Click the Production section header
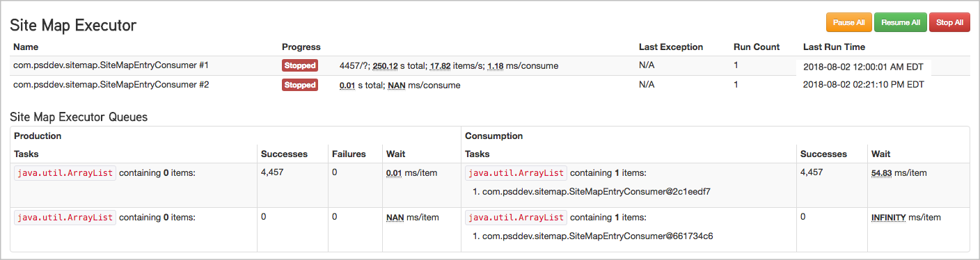 [38, 136]
